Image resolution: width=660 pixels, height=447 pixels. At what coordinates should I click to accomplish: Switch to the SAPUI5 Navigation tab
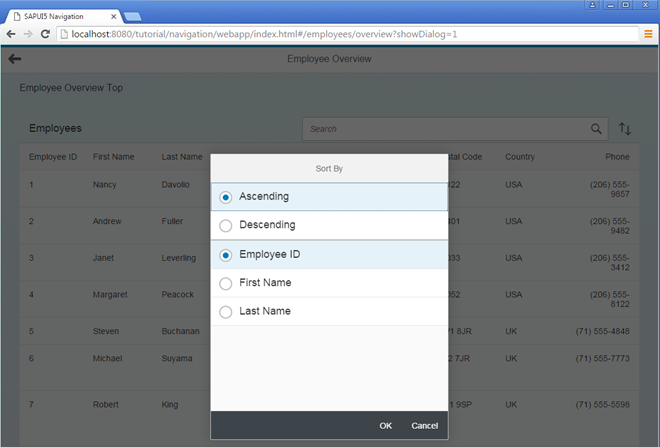pos(55,16)
